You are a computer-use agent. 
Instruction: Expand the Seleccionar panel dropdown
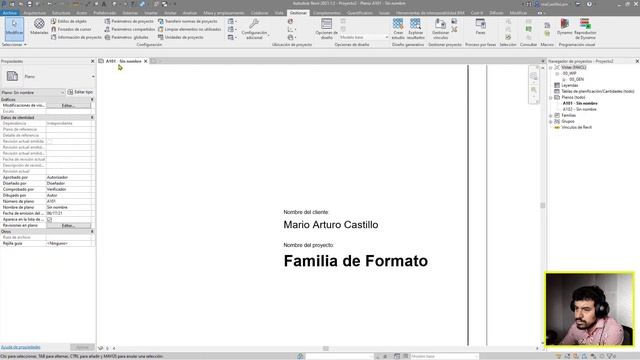click(x=14, y=44)
